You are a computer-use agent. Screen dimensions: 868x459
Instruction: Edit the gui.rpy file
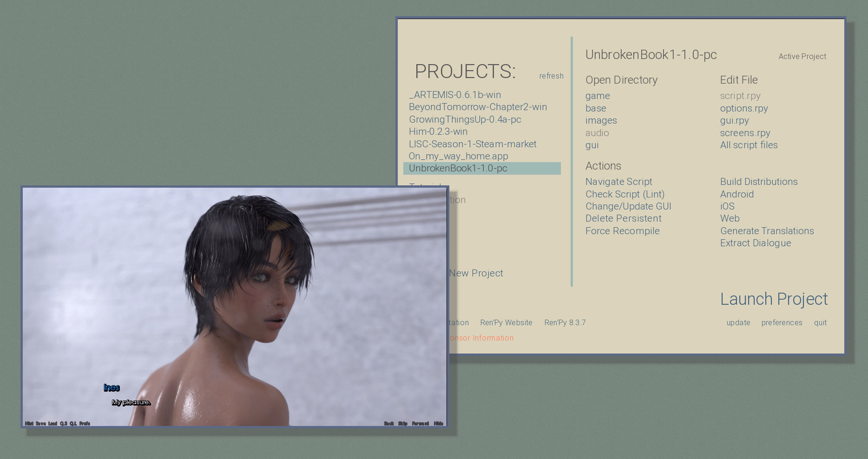(734, 120)
